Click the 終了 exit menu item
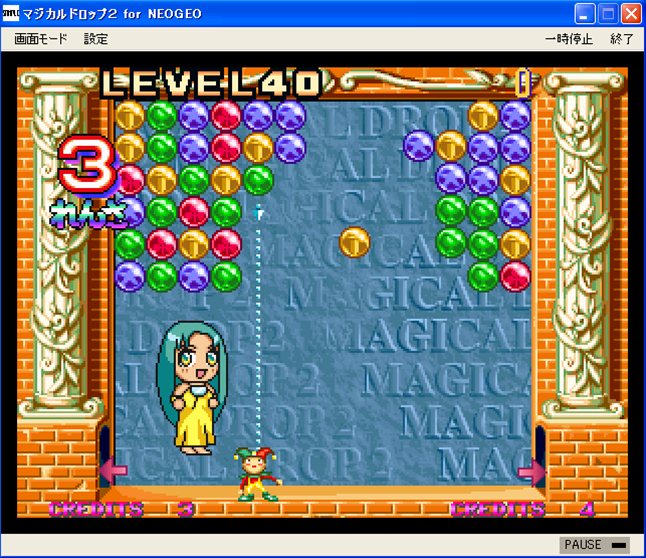 coord(621,39)
